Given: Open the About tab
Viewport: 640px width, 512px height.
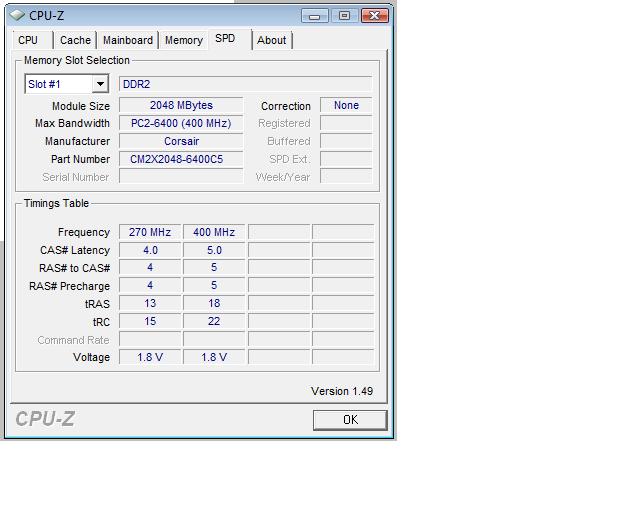Looking at the screenshot, I should [x=271, y=40].
